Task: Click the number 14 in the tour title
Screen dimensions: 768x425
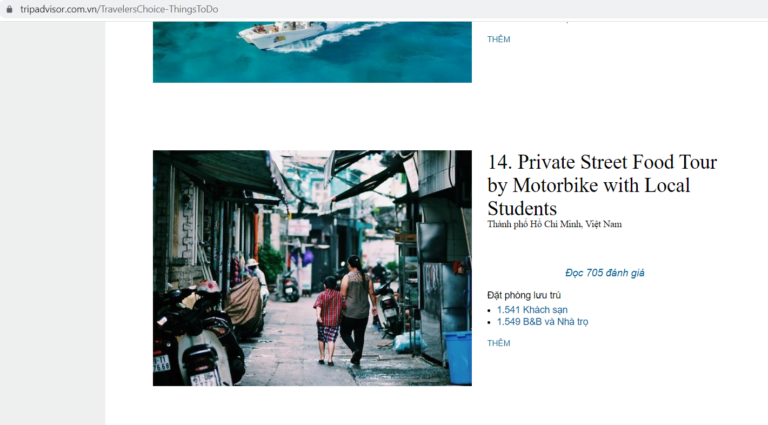Action: click(x=499, y=162)
